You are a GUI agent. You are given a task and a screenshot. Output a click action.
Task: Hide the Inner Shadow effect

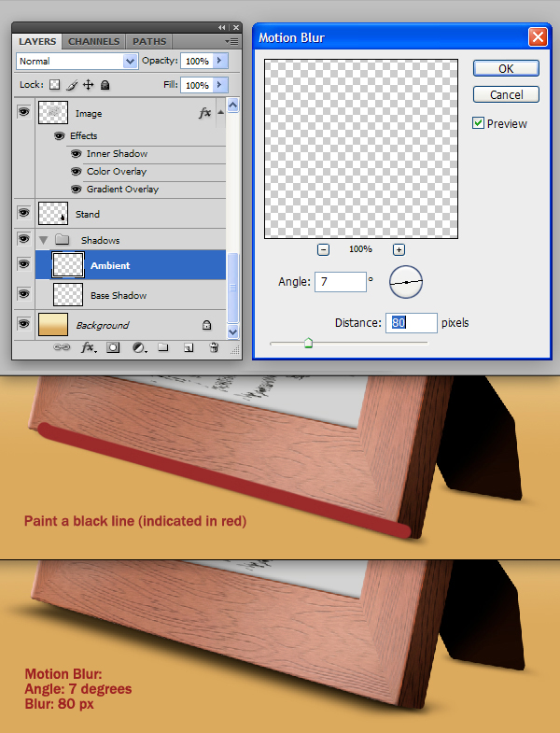76,154
